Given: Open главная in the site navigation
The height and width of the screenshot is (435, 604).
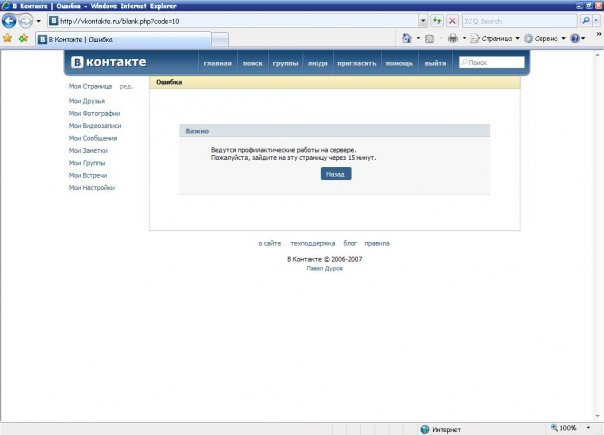Looking at the screenshot, I should coord(217,63).
